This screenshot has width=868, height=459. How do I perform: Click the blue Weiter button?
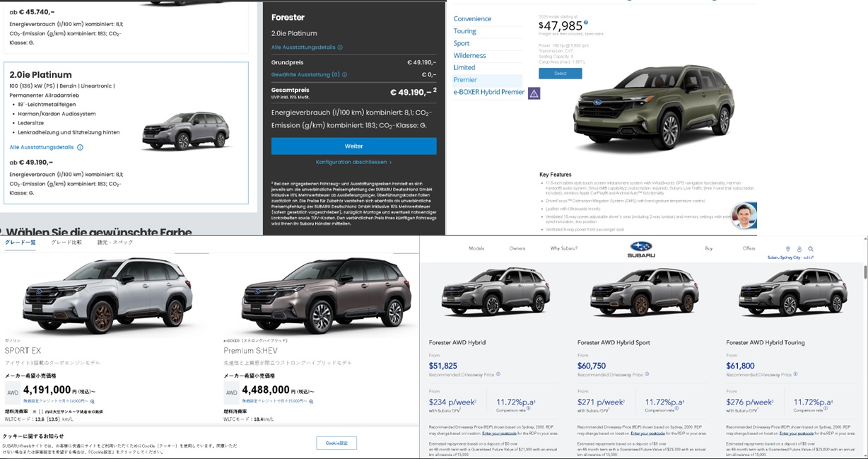[353, 146]
